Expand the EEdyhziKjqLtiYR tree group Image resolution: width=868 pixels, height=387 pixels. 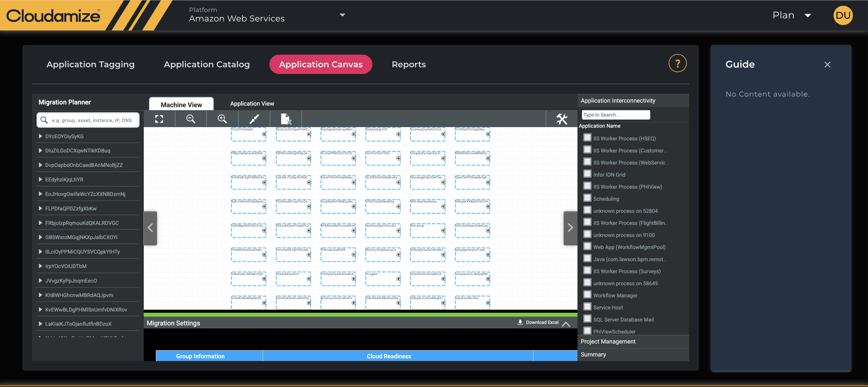coord(40,180)
